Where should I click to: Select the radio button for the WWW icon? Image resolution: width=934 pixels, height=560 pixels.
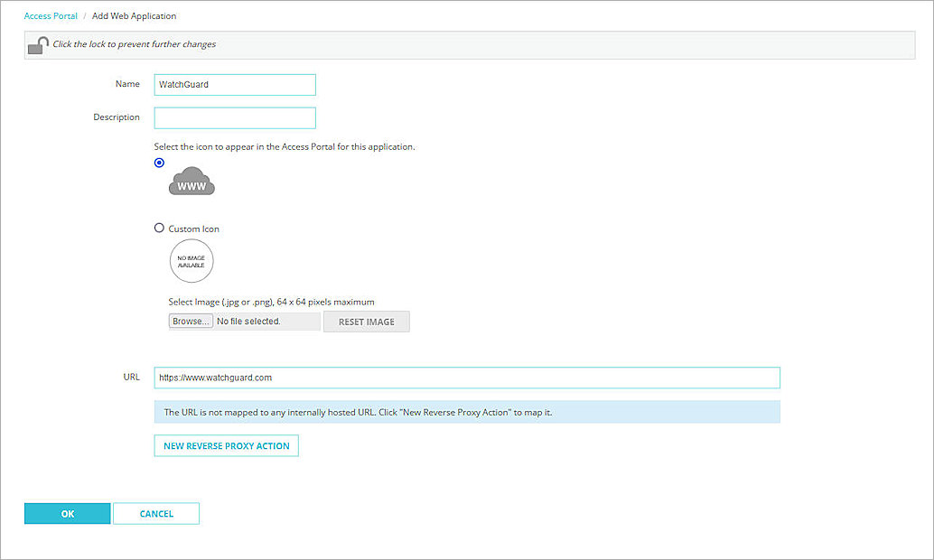159,163
